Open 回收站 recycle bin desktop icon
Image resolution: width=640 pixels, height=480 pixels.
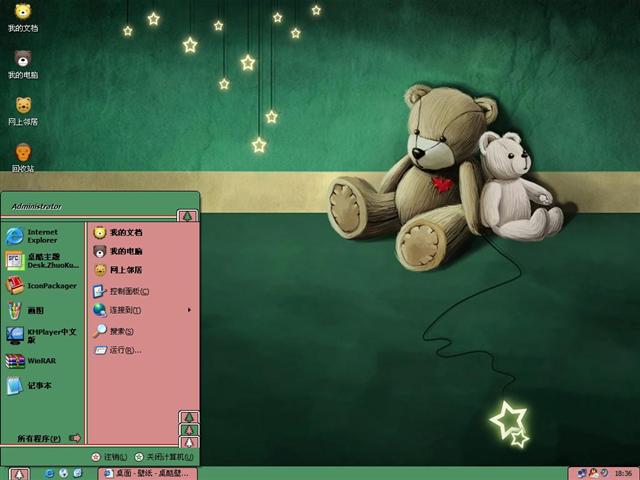[x=23, y=158]
